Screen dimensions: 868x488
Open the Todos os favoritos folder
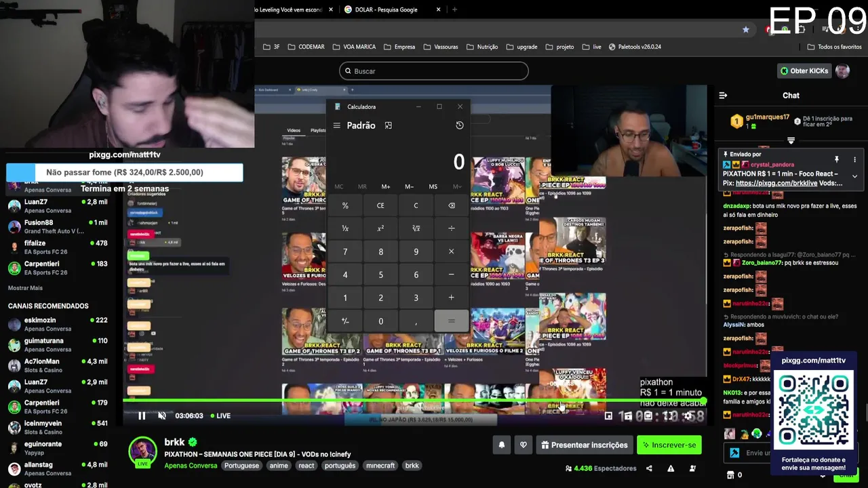coord(835,47)
